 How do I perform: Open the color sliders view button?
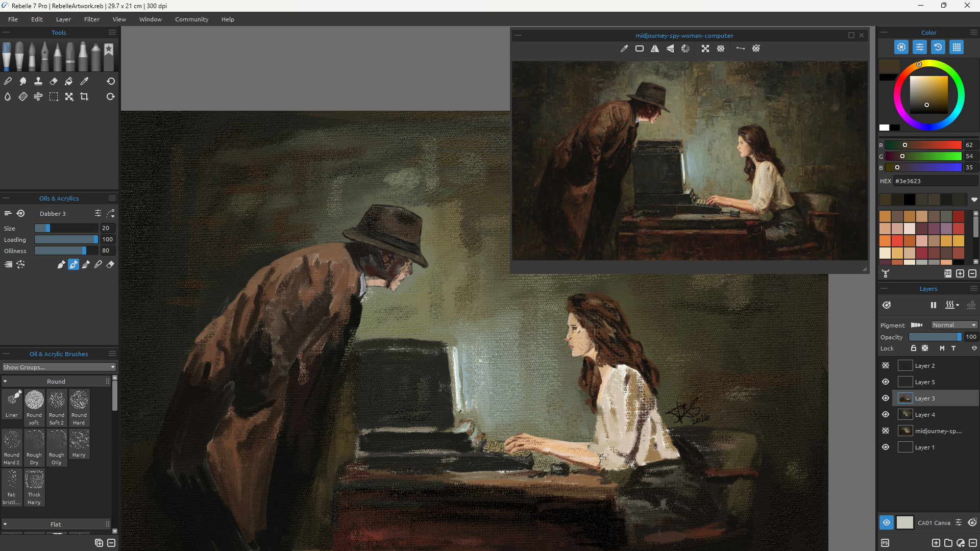[920, 47]
